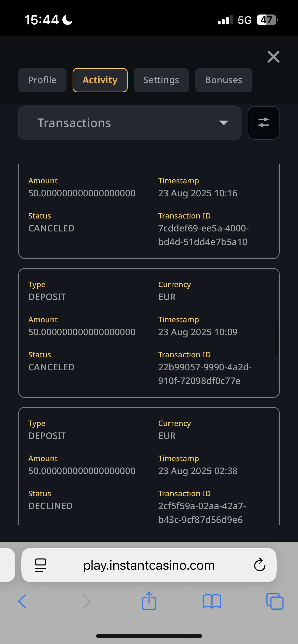
Task: Select the Activity tab
Action: [x=100, y=80]
